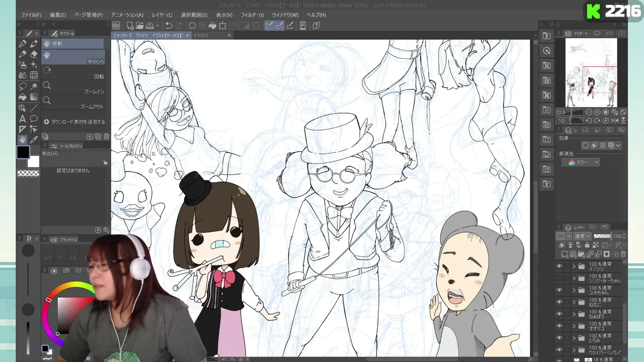Flip canvas horizontally in navigator

(x=614, y=121)
